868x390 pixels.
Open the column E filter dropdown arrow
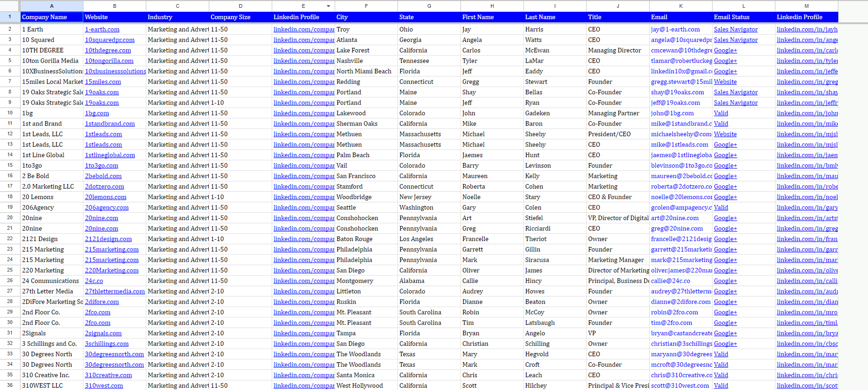[x=328, y=6]
